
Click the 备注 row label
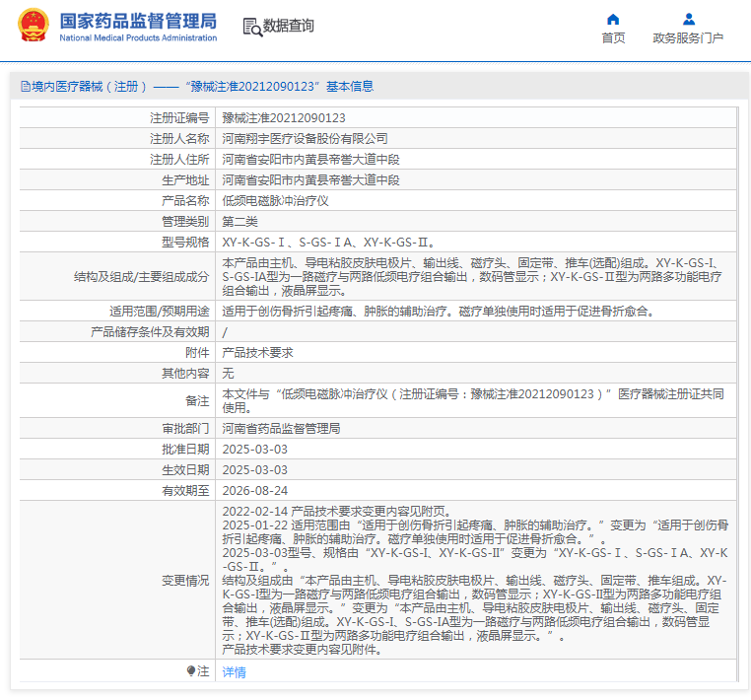[x=197, y=400]
